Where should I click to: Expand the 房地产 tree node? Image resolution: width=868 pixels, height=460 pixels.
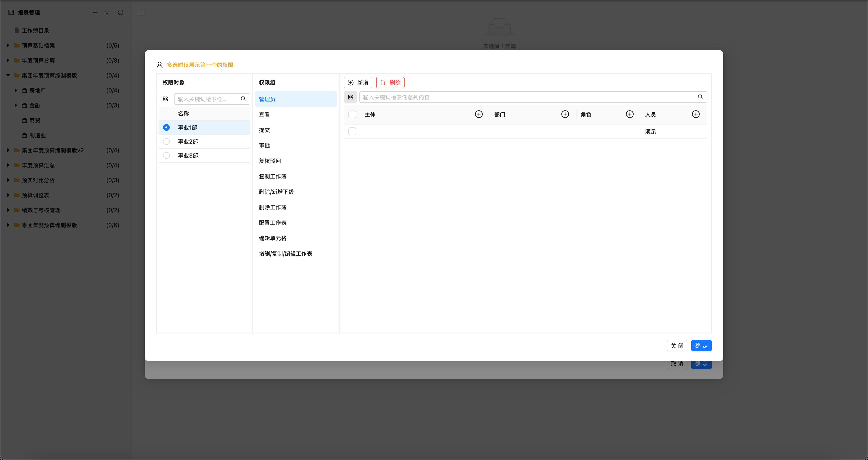pos(15,90)
